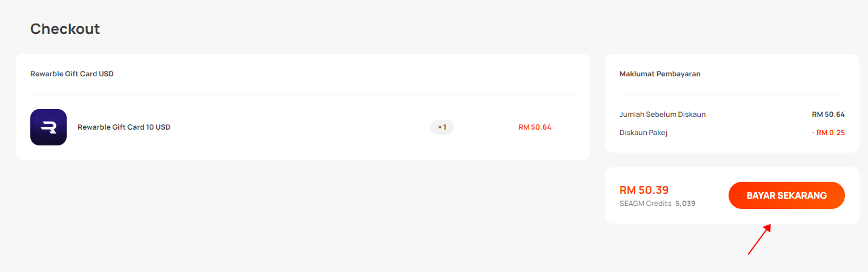Click the orange RM 50.64 item price
The image size is (868, 272).
535,127
